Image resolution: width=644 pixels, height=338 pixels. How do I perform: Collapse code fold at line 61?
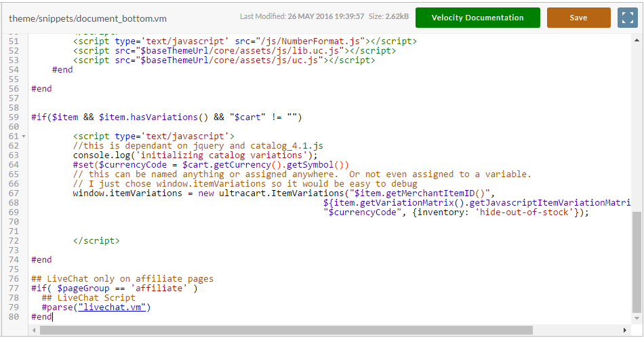coord(24,136)
